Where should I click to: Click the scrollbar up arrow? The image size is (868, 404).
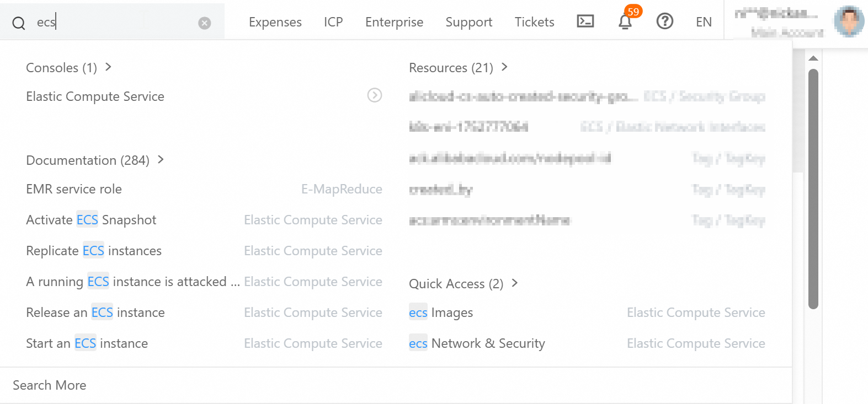813,58
